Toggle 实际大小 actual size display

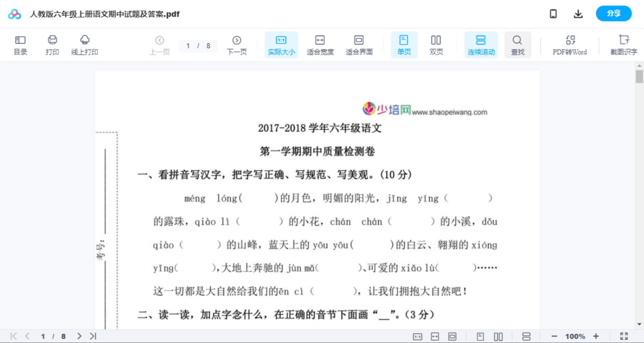point(281,45)
